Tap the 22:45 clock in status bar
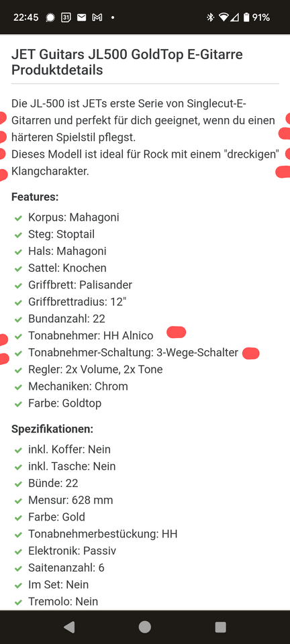The image size is (290, 644). (x=26, y=17)
